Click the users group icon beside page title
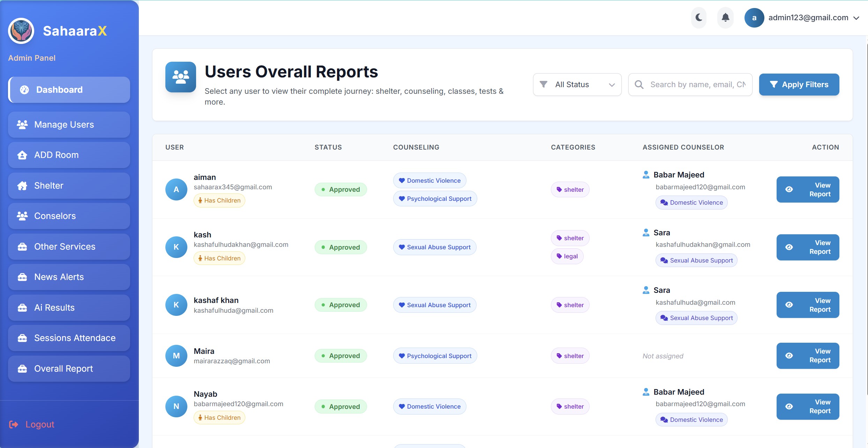 [180, 77]
